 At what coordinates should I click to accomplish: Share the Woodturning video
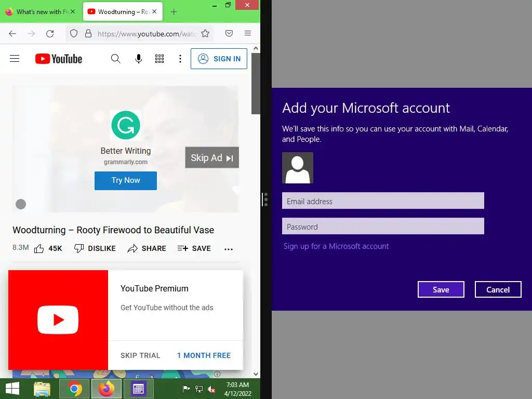[x=147, y=248]
